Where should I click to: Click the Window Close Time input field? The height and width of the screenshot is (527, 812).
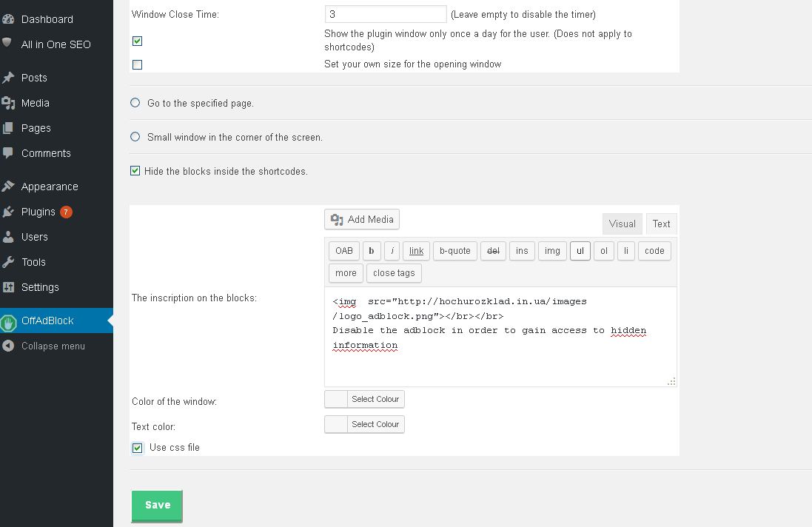click(x=385, y=14)
